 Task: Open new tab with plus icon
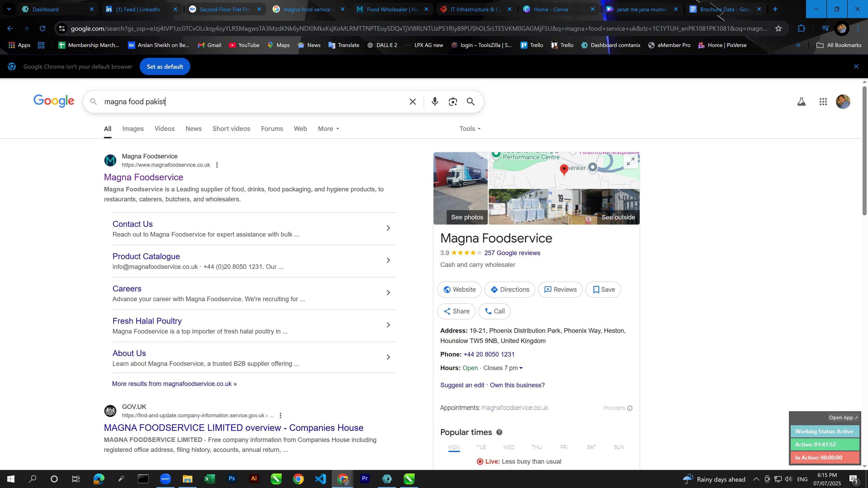click(775, 9)
